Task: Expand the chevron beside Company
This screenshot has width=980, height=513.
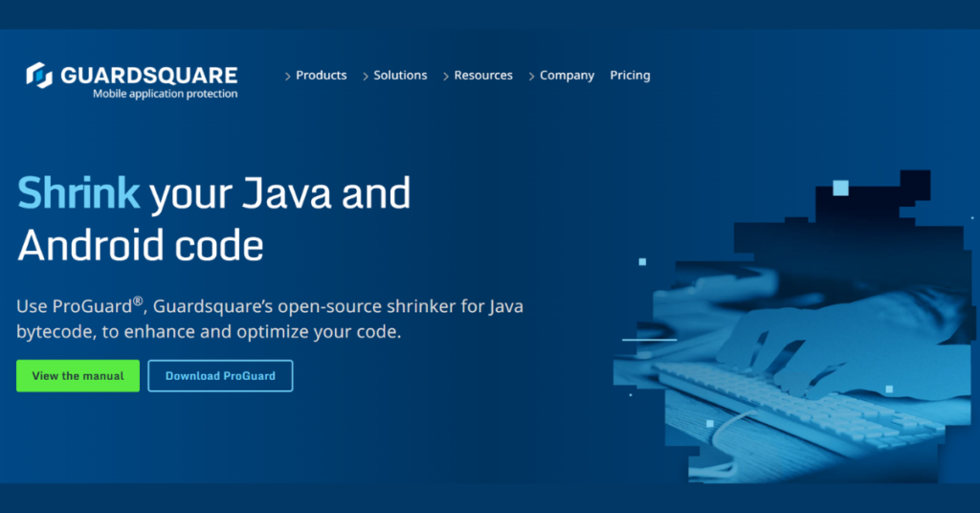Action: (x=531, y=77)
